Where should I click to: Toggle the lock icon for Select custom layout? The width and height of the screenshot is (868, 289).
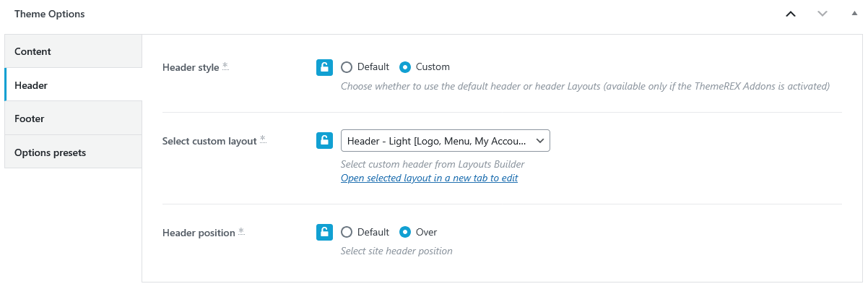(324, 141)
